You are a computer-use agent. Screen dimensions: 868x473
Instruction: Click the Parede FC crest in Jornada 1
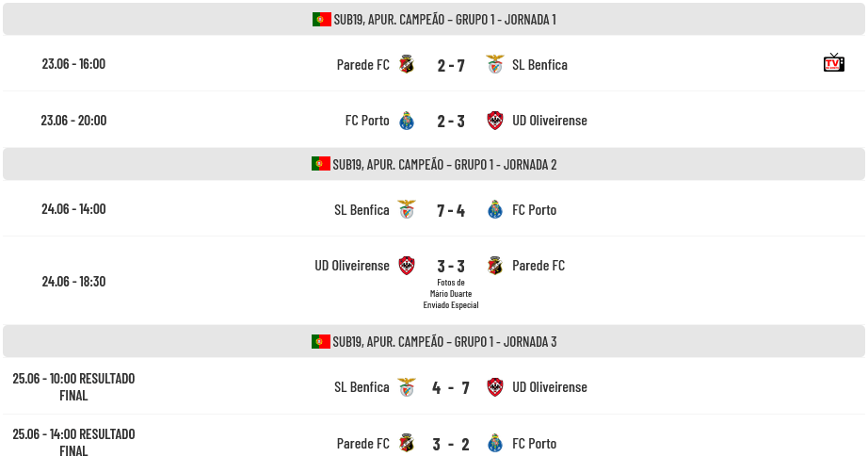pos(407,64)
